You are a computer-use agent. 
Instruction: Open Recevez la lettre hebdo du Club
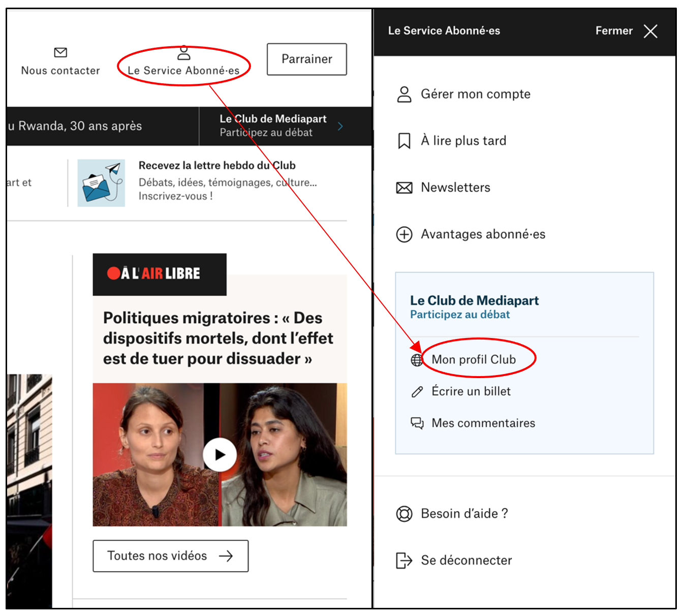pyautogui.click(x=217, y=166)
